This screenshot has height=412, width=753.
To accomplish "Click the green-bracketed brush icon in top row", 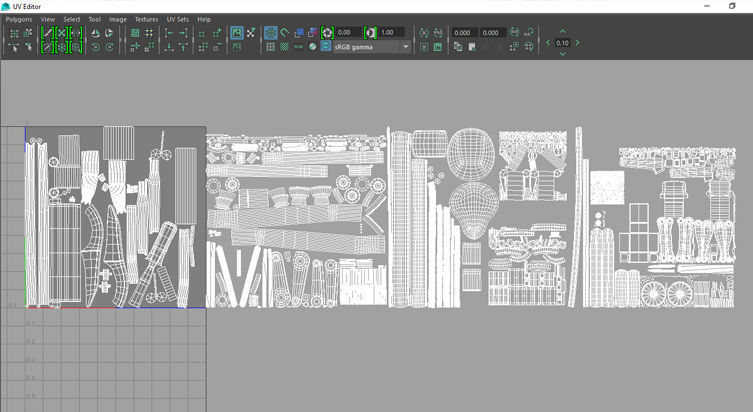I will click(47, 33).
